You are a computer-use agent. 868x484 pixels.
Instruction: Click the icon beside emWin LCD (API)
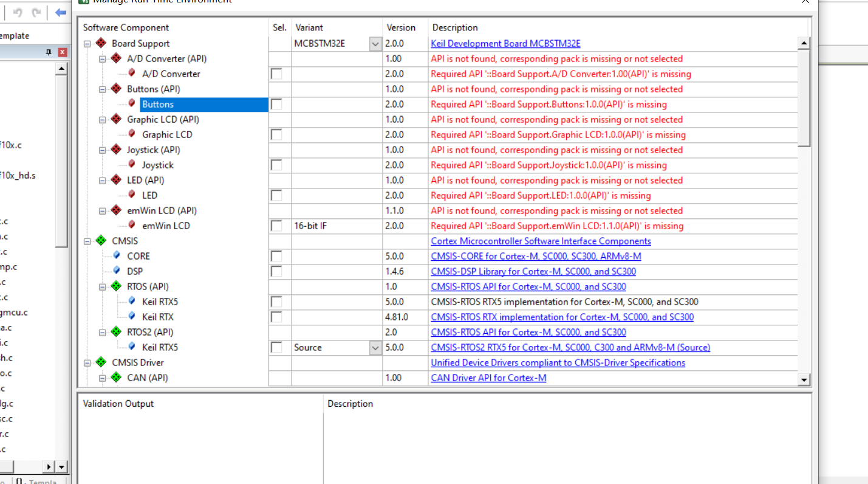click(x=116, y=210)
